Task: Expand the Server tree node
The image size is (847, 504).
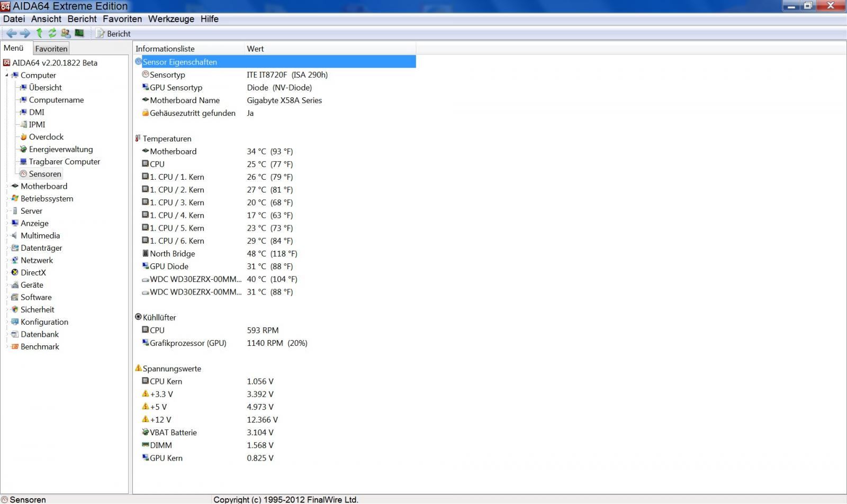Action: [7, 210]
